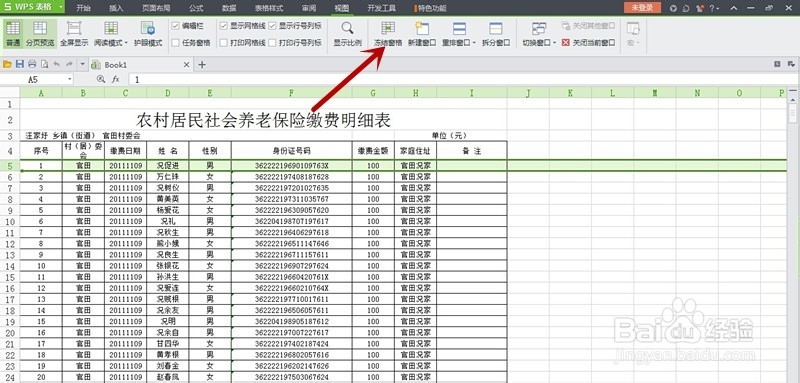Open 宏 macro dropdown
Image resolution: width=800 pixels, height=383 pixels.
tap(633, 34)
